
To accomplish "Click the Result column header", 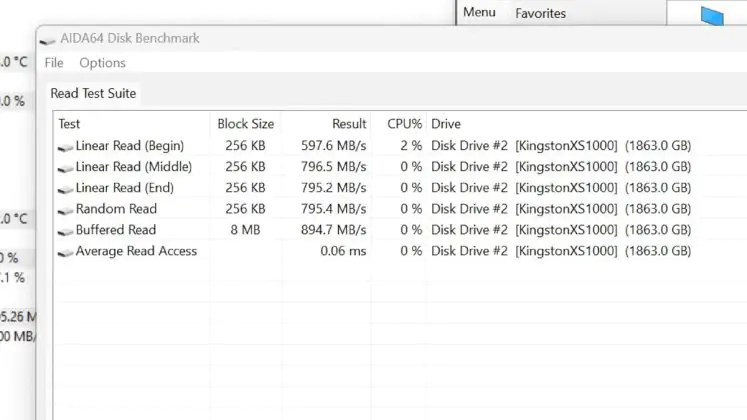I will click(x=349, y=124).
